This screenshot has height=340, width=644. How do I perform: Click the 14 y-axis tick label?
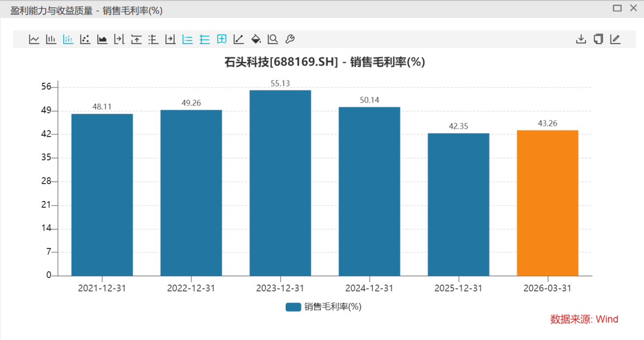click(46, 228)
